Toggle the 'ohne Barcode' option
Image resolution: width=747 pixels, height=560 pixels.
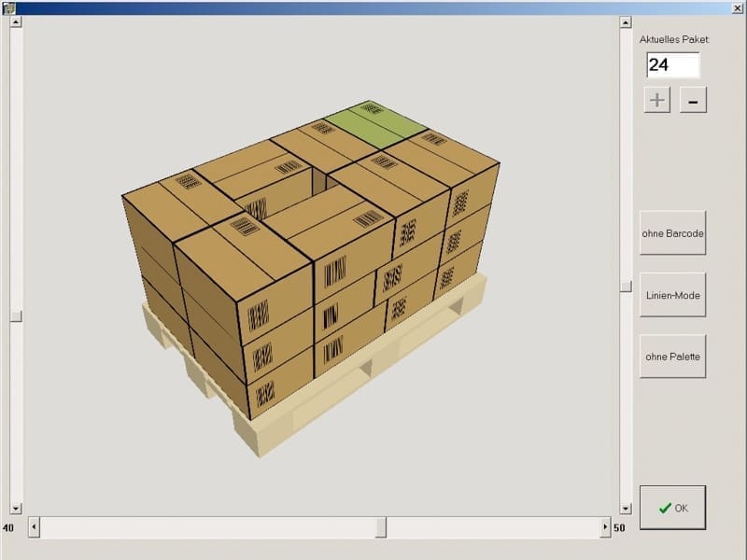coord(672,233)
